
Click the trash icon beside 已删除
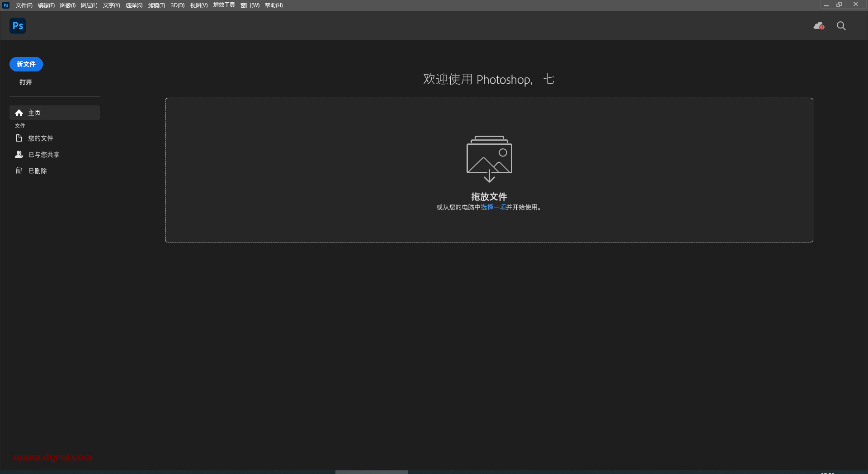[19, 171]
